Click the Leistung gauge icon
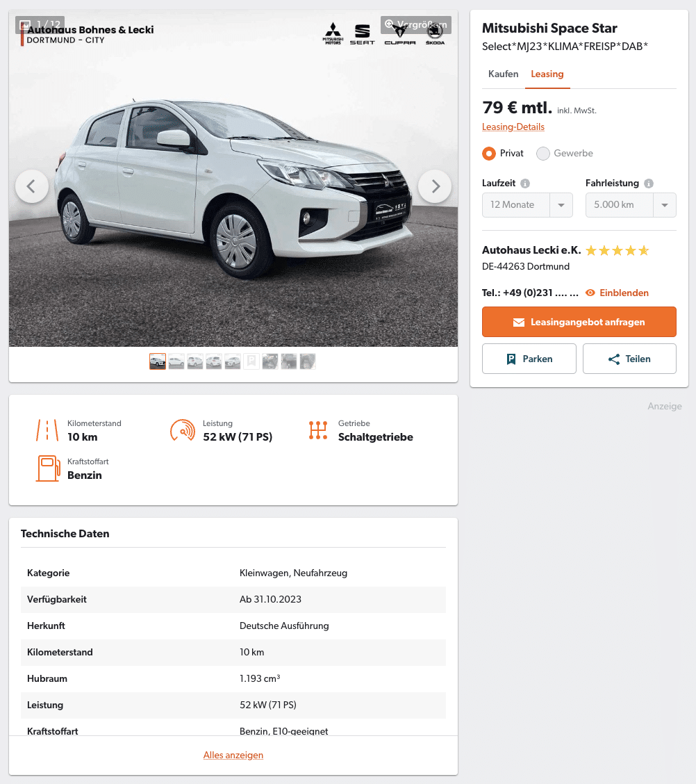 coord(183,430)
